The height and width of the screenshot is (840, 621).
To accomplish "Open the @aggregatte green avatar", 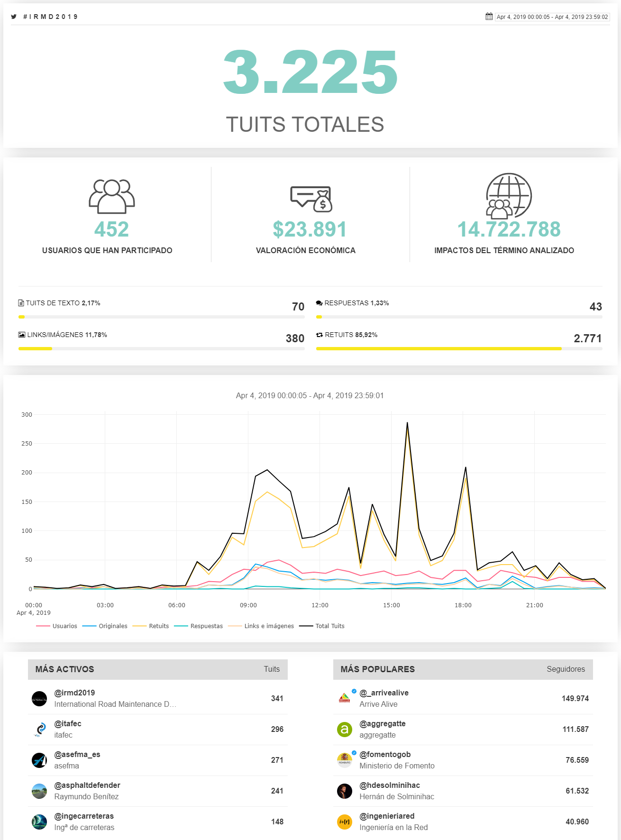I will coord(345,730).
